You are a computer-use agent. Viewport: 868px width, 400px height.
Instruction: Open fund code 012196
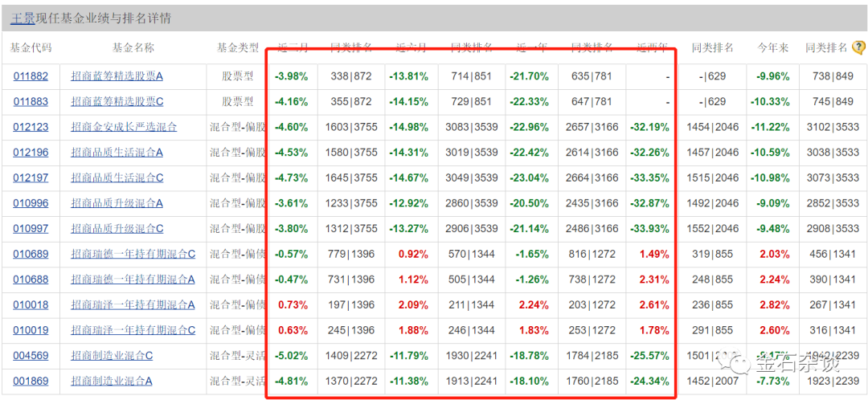click(31, 153)
